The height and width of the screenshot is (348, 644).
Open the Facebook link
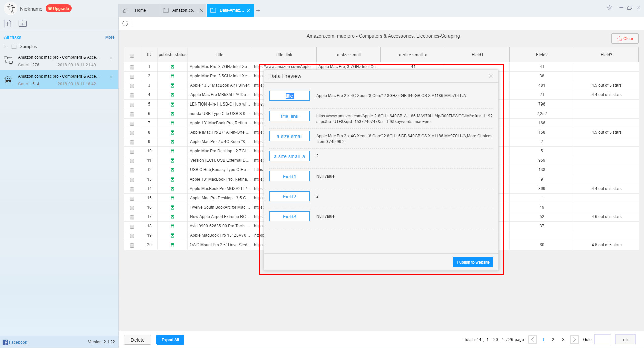pyautogui.click(x=18, y=342)
